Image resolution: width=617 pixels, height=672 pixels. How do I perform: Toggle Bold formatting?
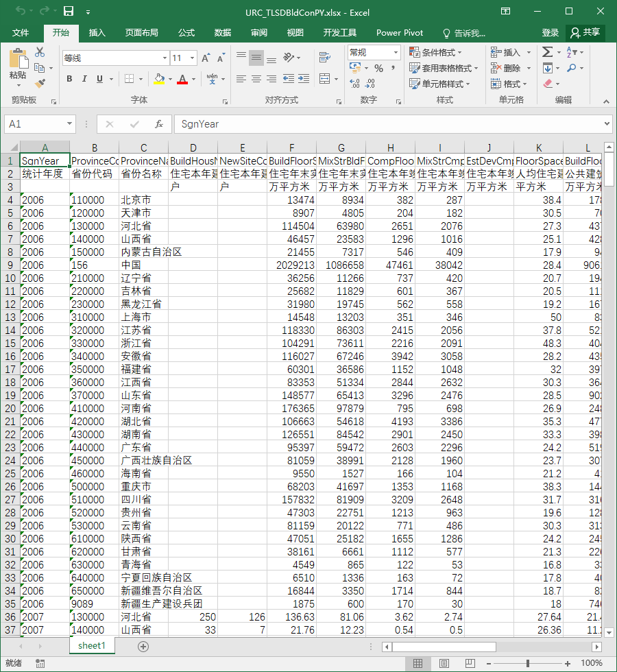coord(69,79)
